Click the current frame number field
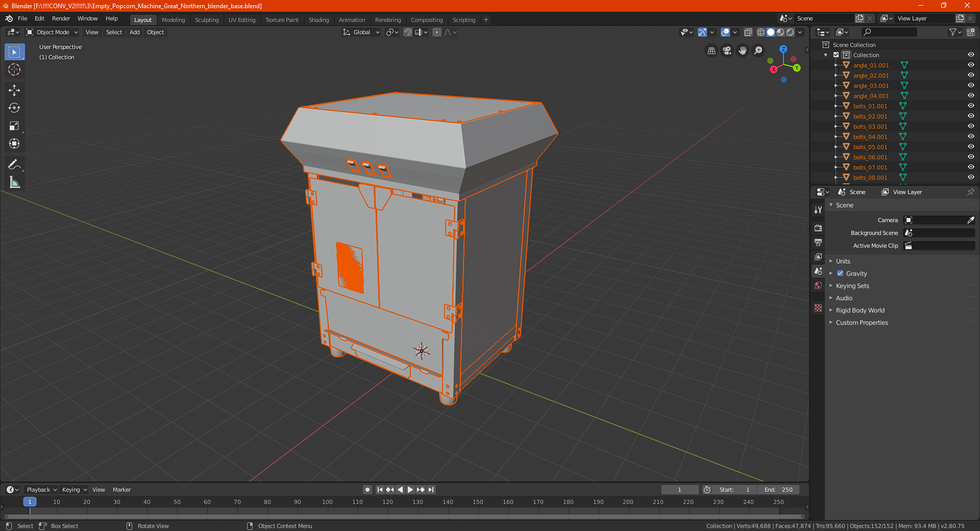Screen dimensions: 980x531 point(680,490)
